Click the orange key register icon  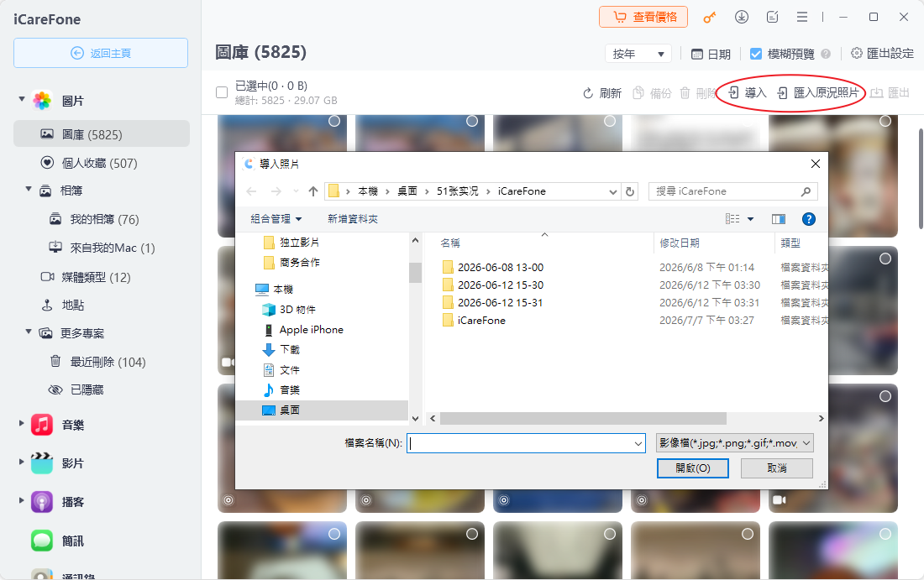pos(710,17)
